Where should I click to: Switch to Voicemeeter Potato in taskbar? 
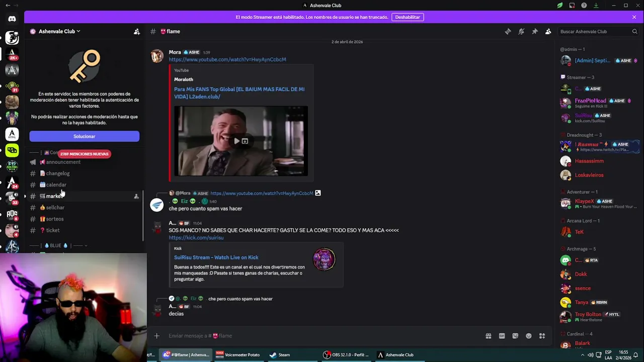pos(238,354)
